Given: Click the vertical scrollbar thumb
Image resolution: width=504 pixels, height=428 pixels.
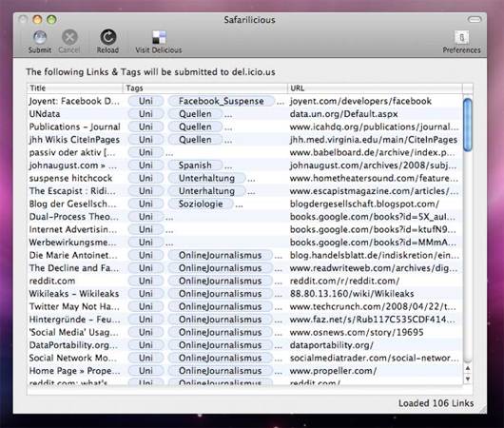Looking at the screenshot, I should click(468, 125).
